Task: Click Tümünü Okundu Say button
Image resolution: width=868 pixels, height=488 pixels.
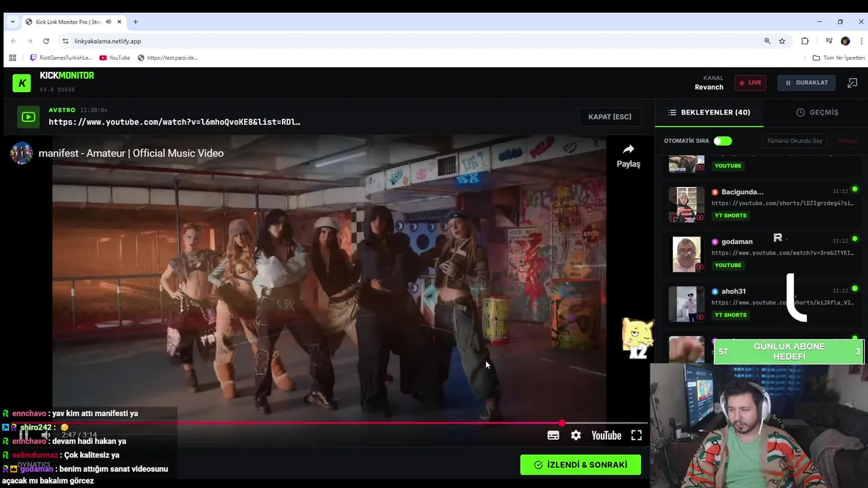Action: pyautogui.click(x=795, y=141)
